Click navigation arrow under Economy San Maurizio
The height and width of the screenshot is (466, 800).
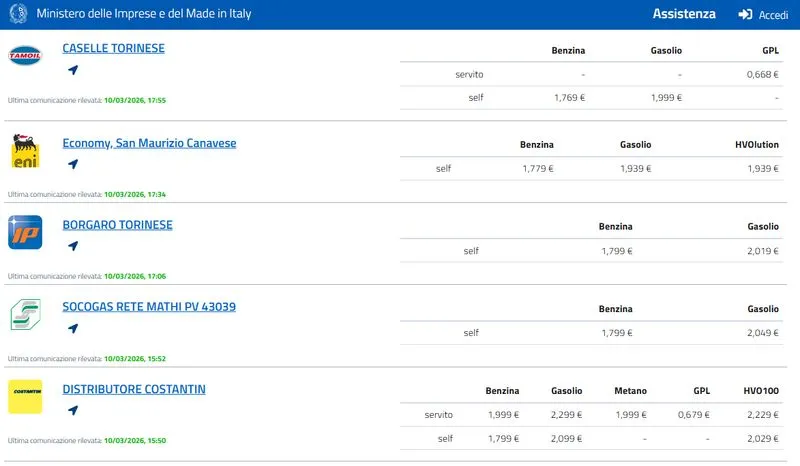tap(73, 165)
